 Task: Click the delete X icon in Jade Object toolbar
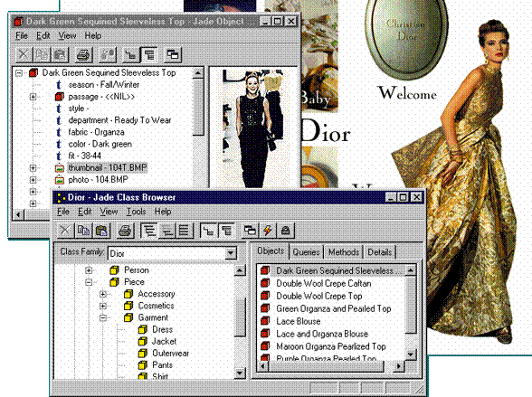pyautogui.click(x=24, y=54)
